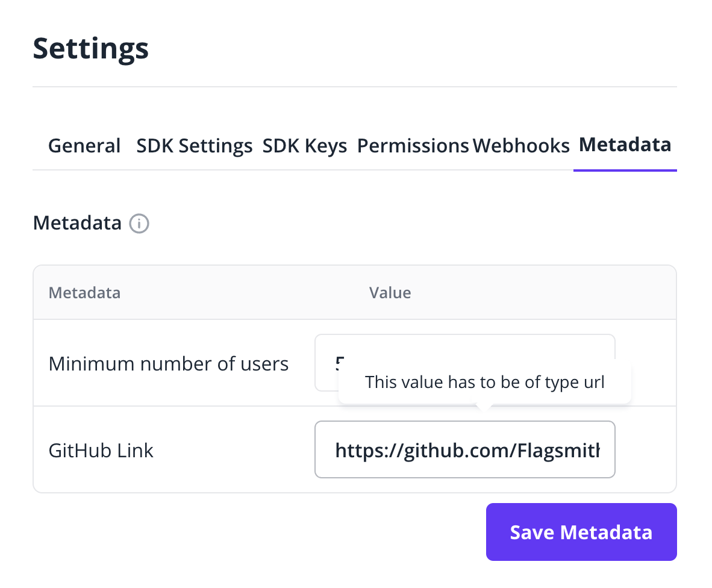This screenshot has height=588, width=712.
Task: Click the horizontal divider below Settings title
Action: point(355,87)
